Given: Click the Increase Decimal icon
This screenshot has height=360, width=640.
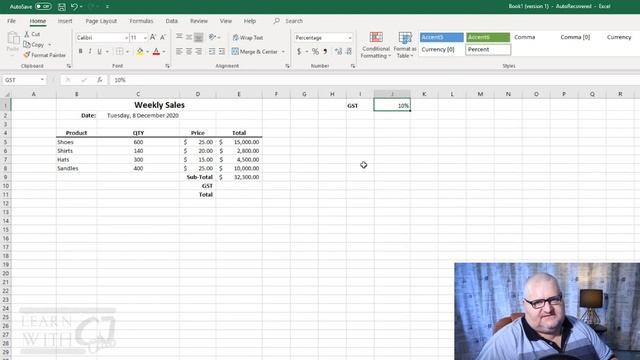Looking at the screenshot, I should click(338, 51).
